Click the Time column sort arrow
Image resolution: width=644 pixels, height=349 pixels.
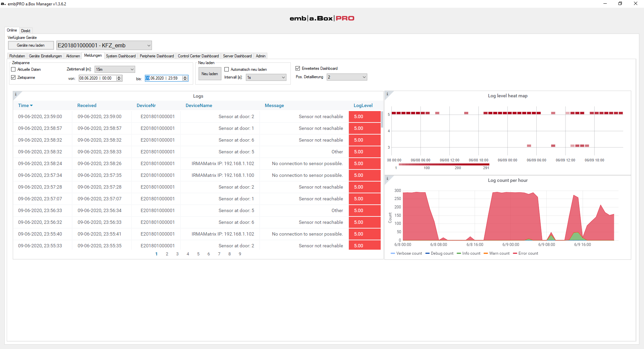(31, 106)
